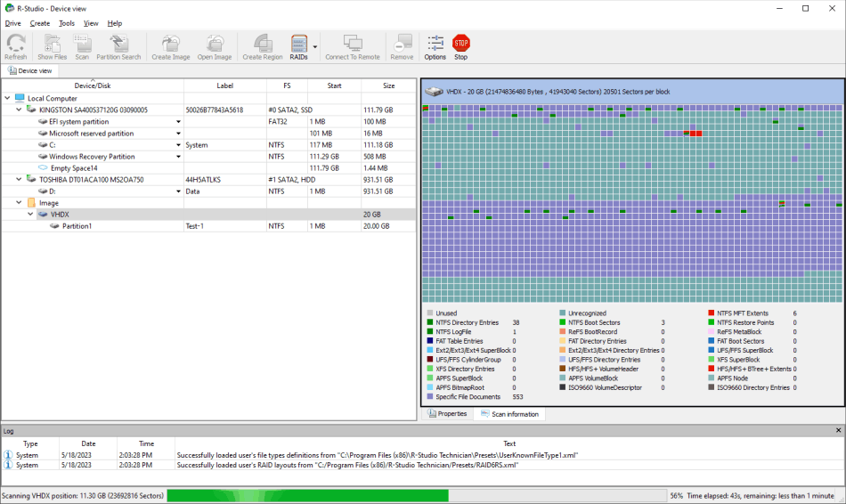The width and height of the screenshot is (846, 504).
Task: Click the Remove toolbar icon
Action: pos(402,47)
